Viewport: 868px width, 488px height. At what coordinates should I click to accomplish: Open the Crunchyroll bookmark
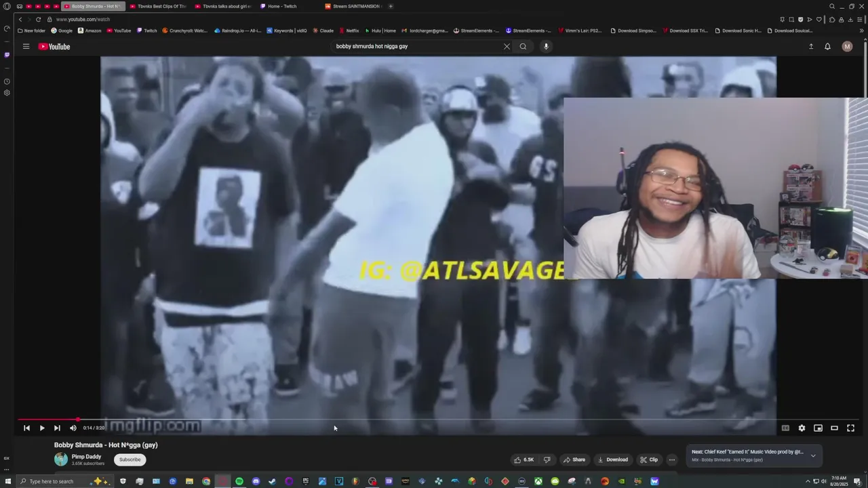coord(185,30)
